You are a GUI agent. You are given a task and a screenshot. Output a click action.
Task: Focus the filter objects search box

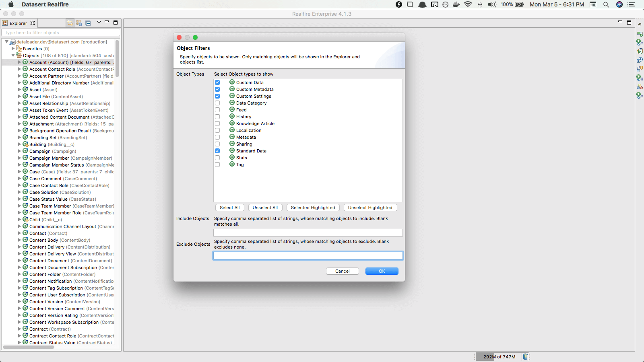(x=61, y=33)
